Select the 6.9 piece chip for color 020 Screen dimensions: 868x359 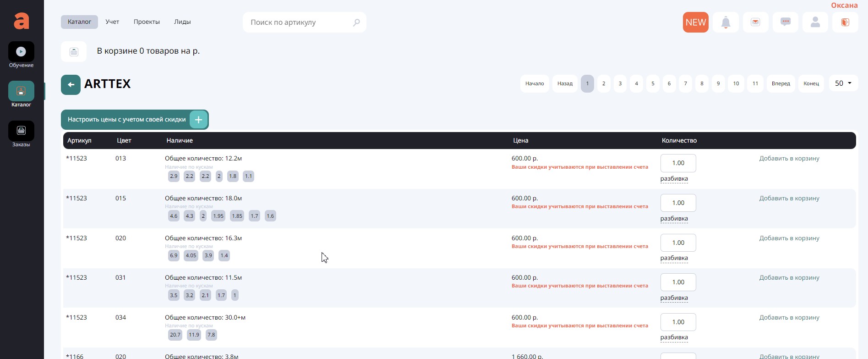174,256
